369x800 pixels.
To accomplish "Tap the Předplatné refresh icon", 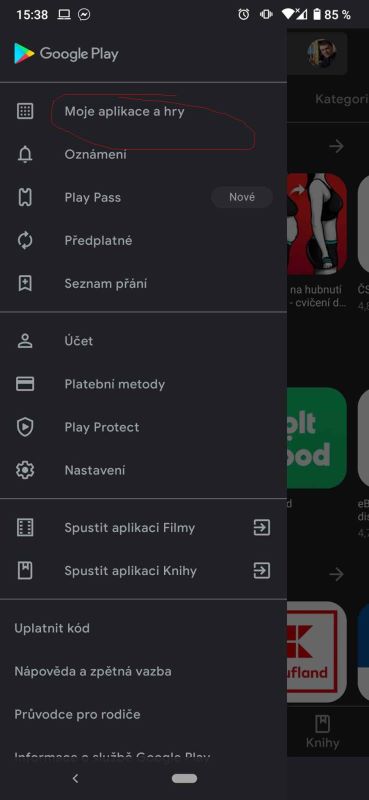I will [25, 240].
